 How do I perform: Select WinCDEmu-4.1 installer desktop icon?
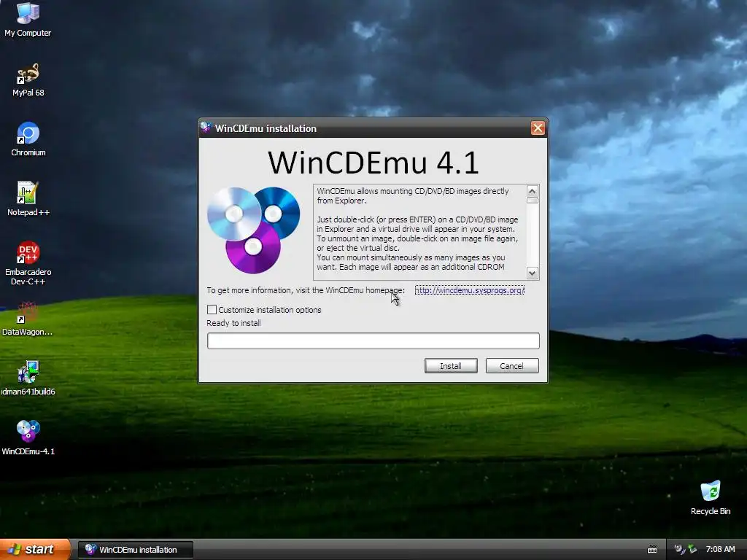click(x=28, y=437)
